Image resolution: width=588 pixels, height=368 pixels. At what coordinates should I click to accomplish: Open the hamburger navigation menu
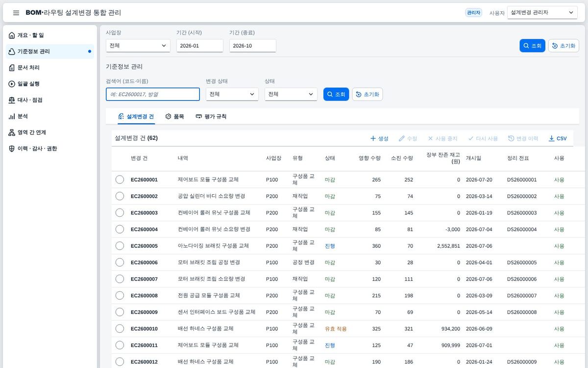click(16, 13)
